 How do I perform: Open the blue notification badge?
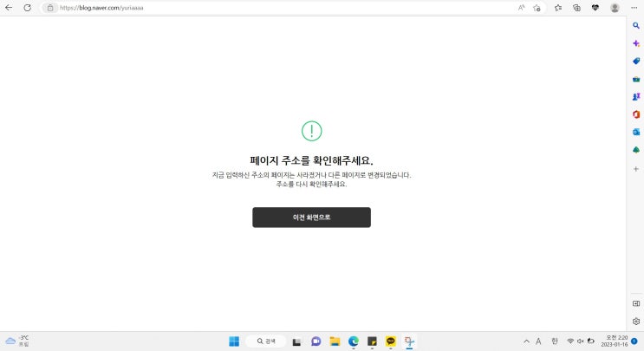point(634,341)
